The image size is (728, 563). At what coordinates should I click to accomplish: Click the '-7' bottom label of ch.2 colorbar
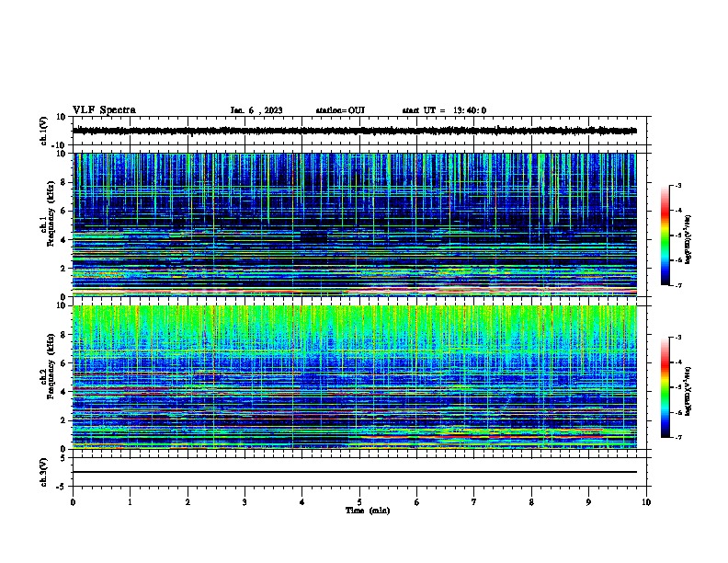[677, 437]
